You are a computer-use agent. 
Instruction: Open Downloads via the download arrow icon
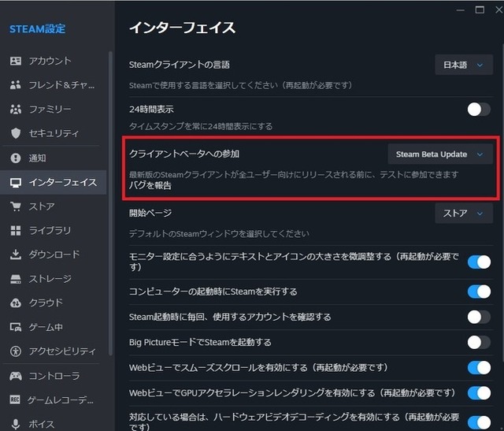click(x=15, y=255)
